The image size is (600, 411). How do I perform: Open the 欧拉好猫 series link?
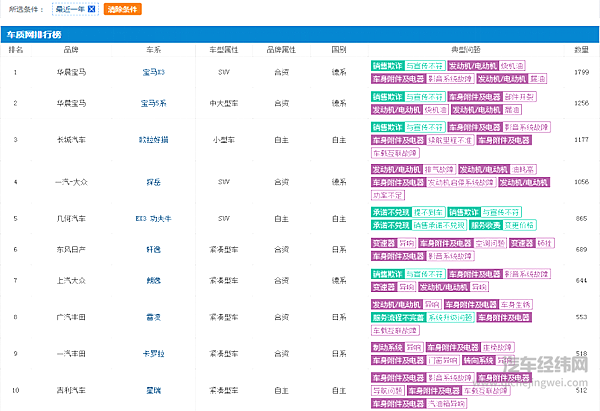pos(153,140)
